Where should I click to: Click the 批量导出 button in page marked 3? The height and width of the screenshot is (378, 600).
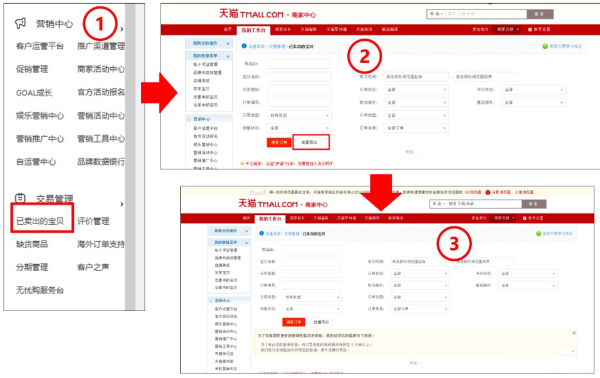pos(321,322)
